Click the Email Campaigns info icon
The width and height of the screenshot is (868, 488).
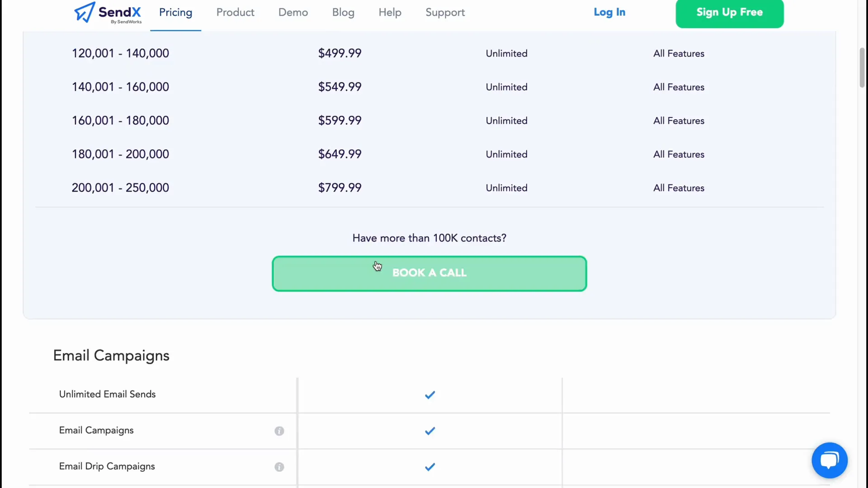point(279,431)
